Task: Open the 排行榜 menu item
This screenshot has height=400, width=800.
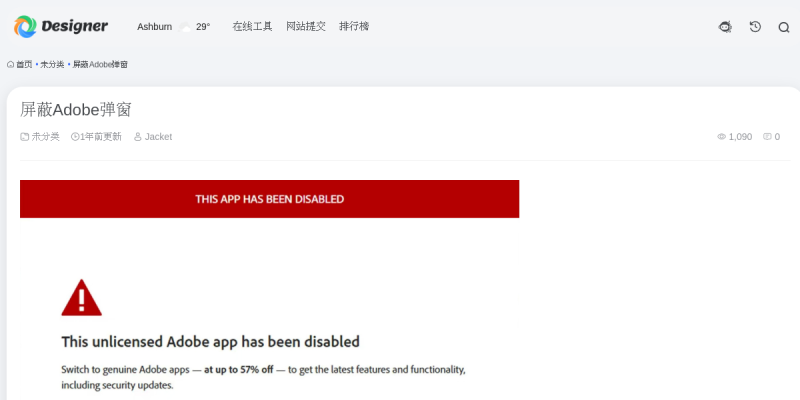Action: click(354, 27)
